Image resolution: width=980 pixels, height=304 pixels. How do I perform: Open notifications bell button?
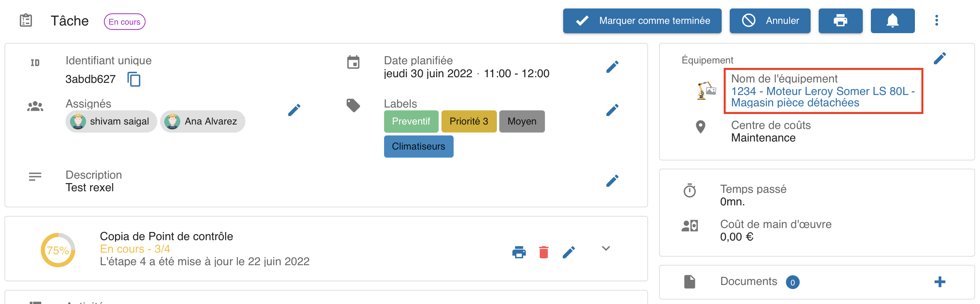tap(892, 21)
